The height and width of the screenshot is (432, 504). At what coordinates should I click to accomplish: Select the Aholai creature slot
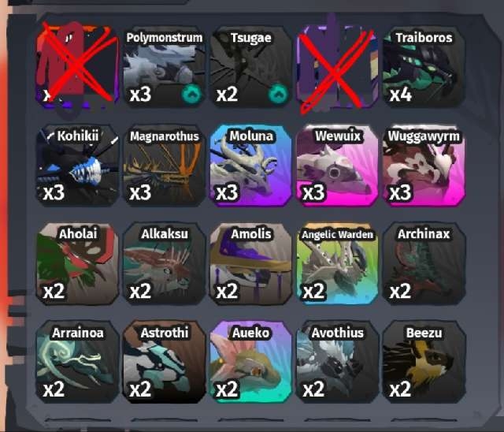coord(77,264)
